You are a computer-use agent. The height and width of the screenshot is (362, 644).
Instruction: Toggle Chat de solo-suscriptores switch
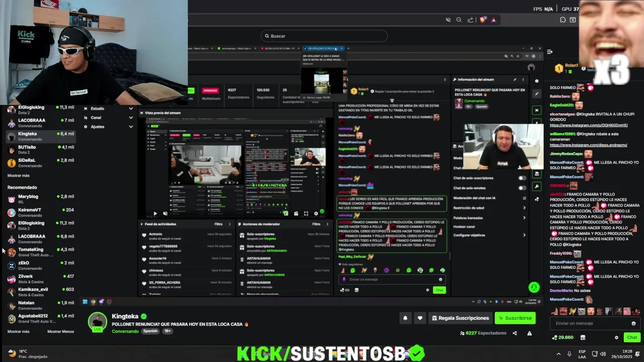pos(522,178)
